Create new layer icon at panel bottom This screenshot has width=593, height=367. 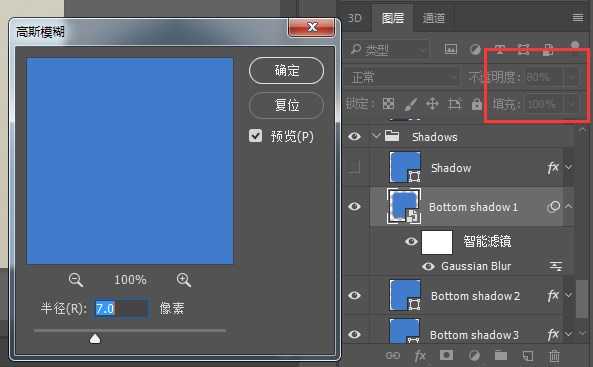[528, 356]
